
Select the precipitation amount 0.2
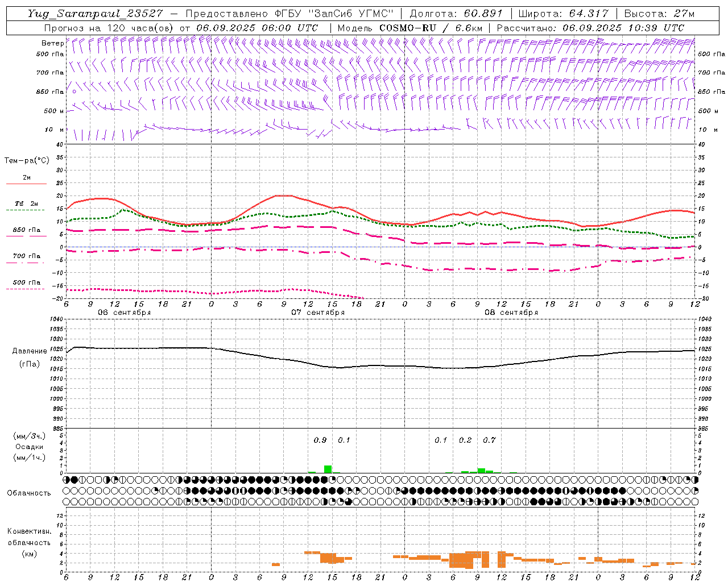tap(465, 440)
